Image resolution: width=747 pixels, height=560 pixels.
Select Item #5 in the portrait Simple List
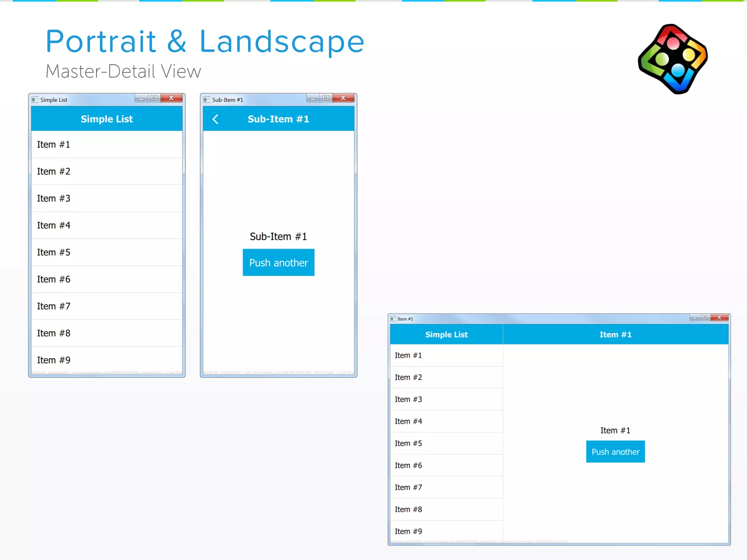[x=107, y=252]
